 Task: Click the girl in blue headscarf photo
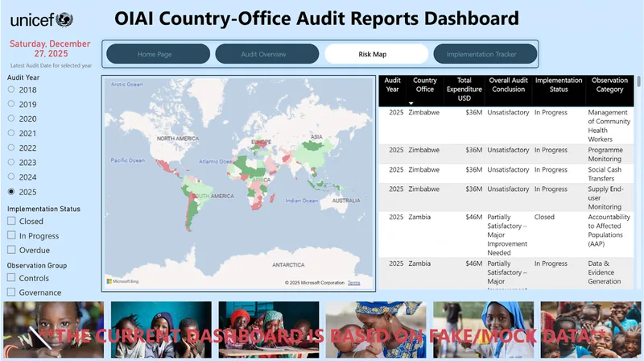pos(484,330)
